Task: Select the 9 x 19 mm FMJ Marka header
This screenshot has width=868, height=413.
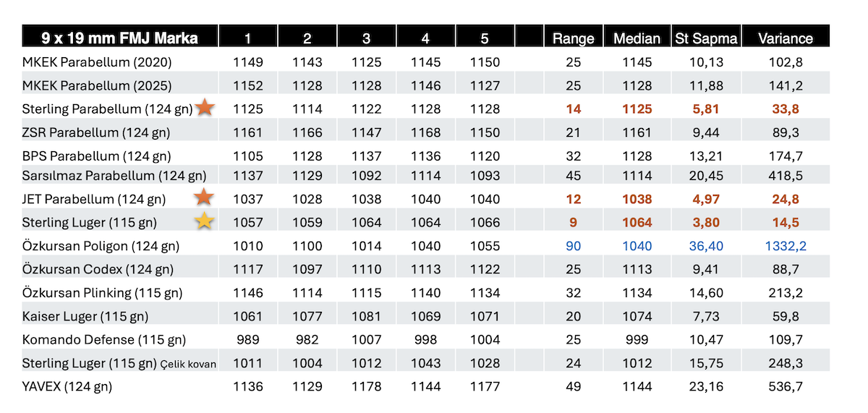Action: click(120, 37)
